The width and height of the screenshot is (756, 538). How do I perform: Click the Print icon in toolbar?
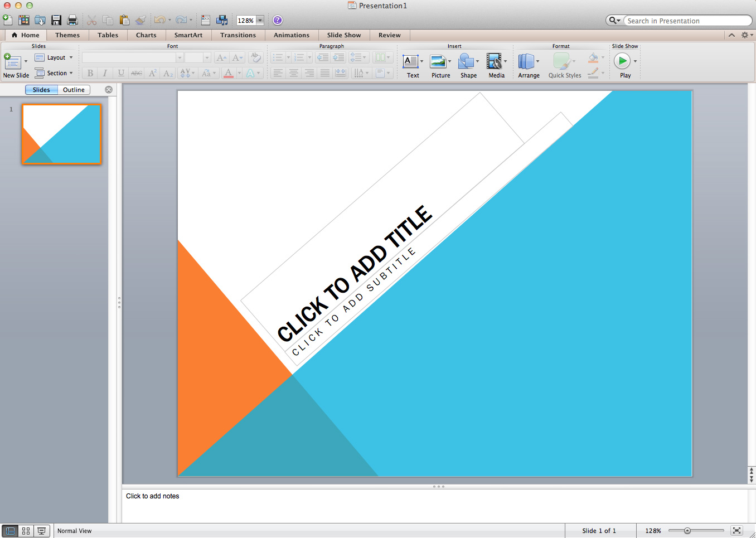point(72,21)
